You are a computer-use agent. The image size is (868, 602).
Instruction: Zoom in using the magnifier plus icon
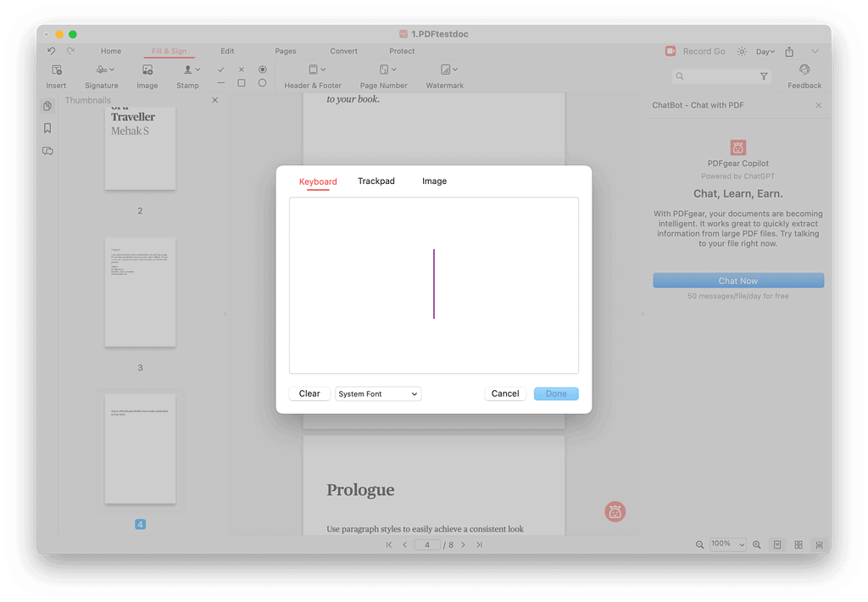pyautogui.click(x=757, y=544)
